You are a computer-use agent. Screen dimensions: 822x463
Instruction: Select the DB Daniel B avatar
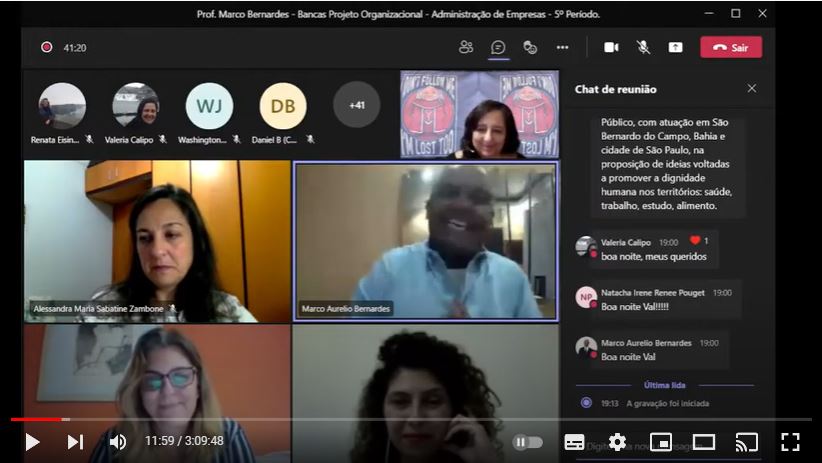pyautogui.click(x=283, y=105)
